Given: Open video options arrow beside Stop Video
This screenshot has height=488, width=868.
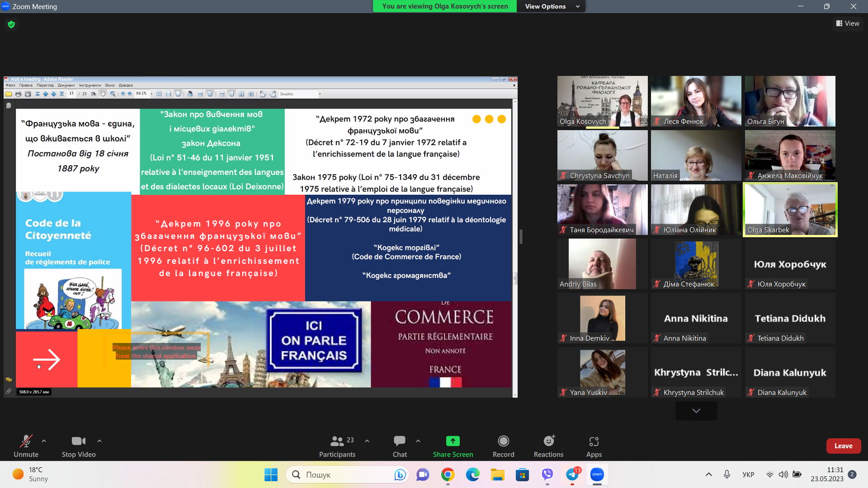Looking at the screenshot, I should (x=99, y=441).
